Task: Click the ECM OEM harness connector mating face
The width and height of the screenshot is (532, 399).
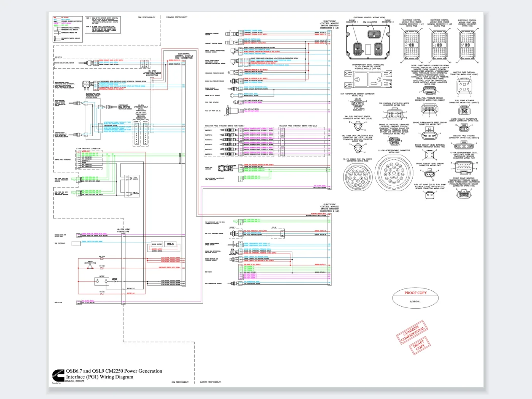Action: tap(467, 45)
